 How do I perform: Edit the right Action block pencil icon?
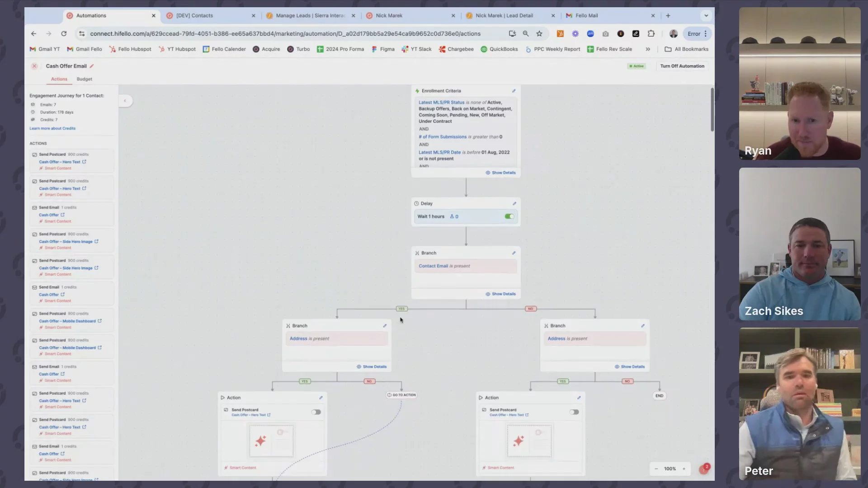click(579, 398)
